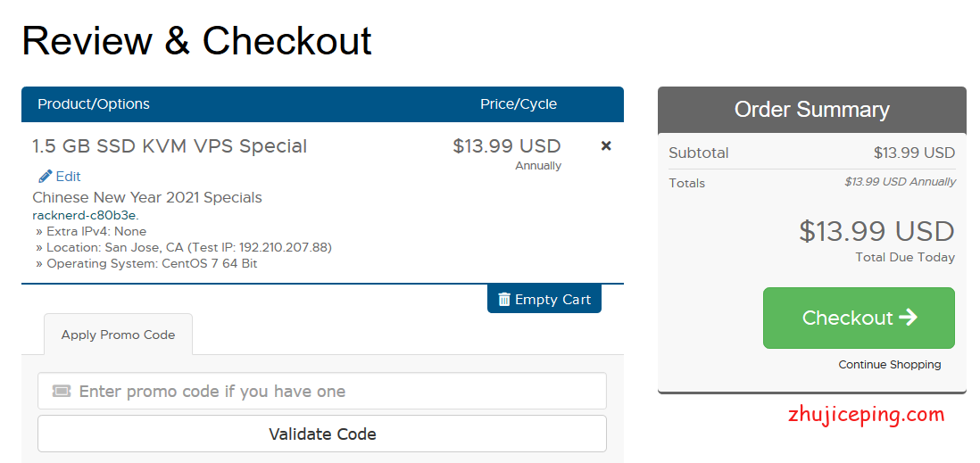Click the $13.99 USD Total Due Today amount

pyautogui.click(x=876, y=231)
